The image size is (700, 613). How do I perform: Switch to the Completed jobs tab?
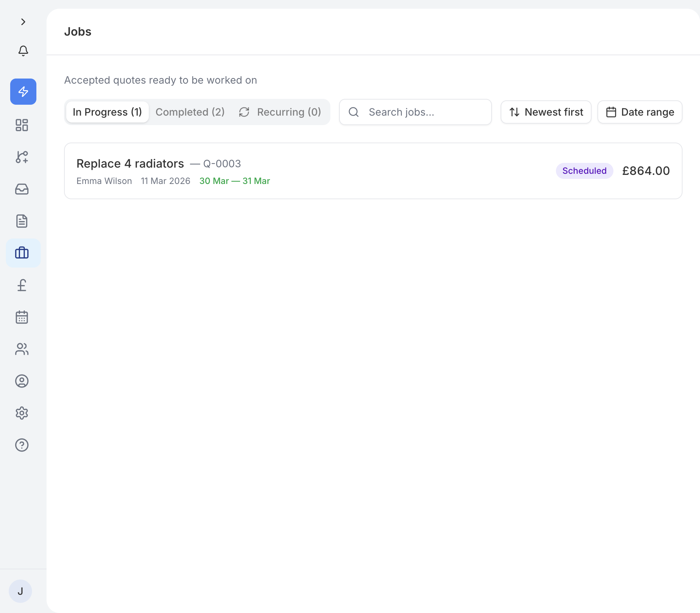[190, 112]
